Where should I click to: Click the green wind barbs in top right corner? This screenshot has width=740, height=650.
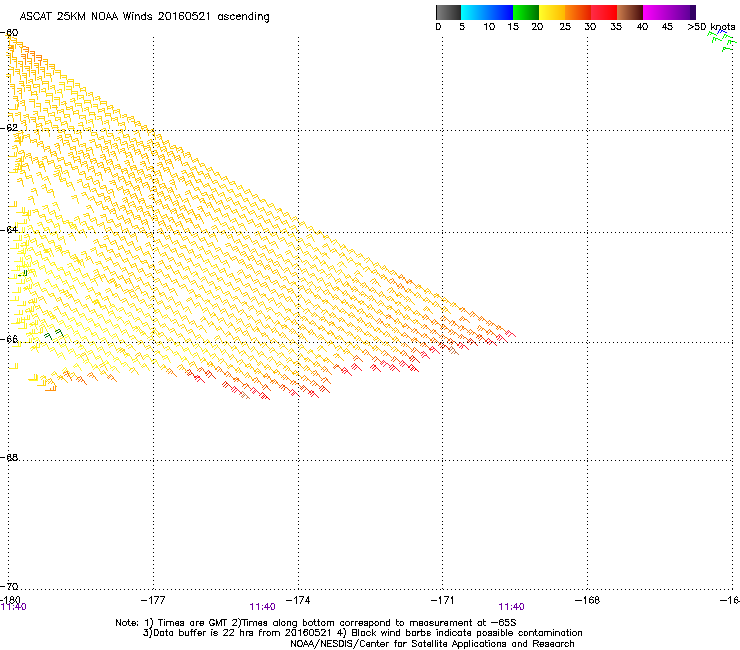point(724,41)
